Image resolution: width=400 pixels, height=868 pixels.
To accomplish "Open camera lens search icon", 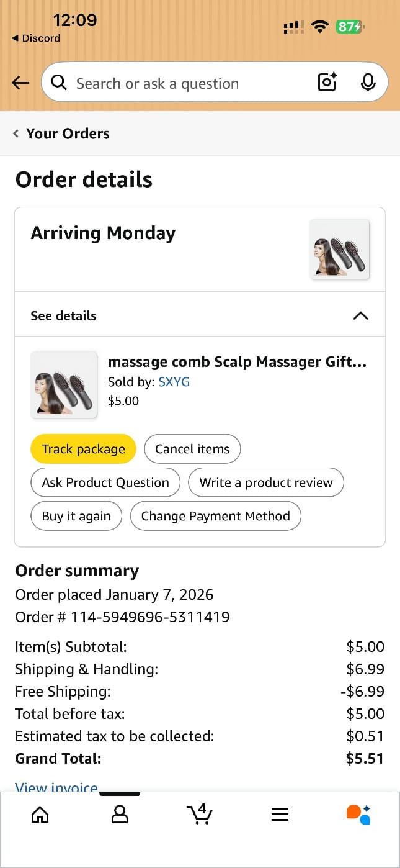I will [327, 82].
